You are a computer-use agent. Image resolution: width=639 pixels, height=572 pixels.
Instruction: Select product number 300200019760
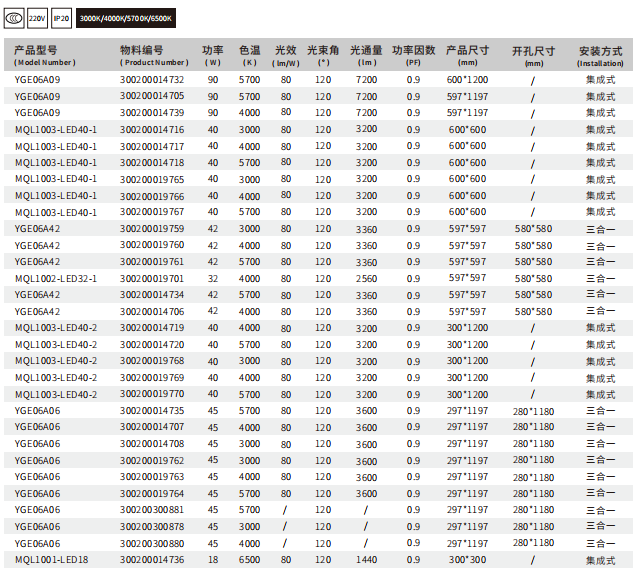tap(152, 245)
